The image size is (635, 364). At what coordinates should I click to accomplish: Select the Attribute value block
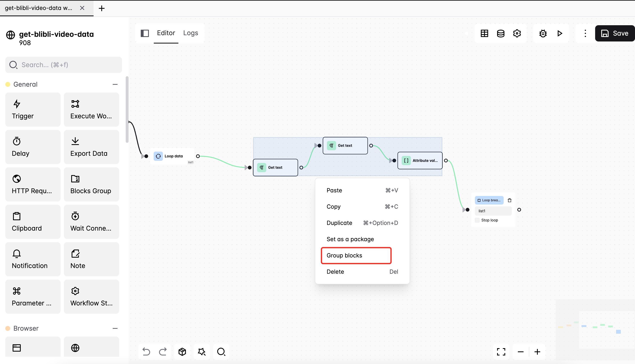tap(420, 160)
